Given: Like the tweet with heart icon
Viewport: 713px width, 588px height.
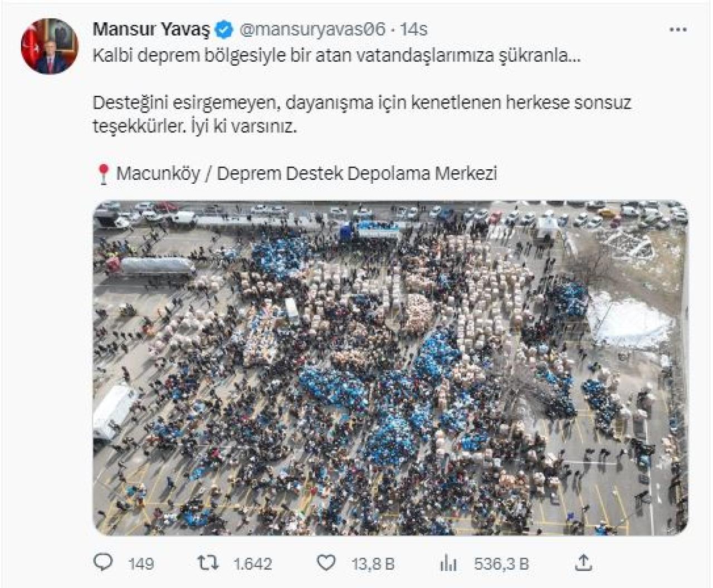Looking at the screenshot, I should click(326, 562).
